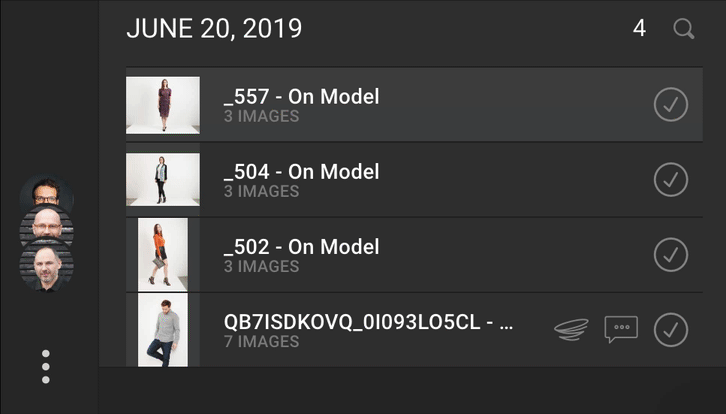Image resolution: width=726 pixels, height=414 pixels.
Task: Click the stacked layers icon on QB7ISDKOVQ row
Action: [x=572, y=329]
